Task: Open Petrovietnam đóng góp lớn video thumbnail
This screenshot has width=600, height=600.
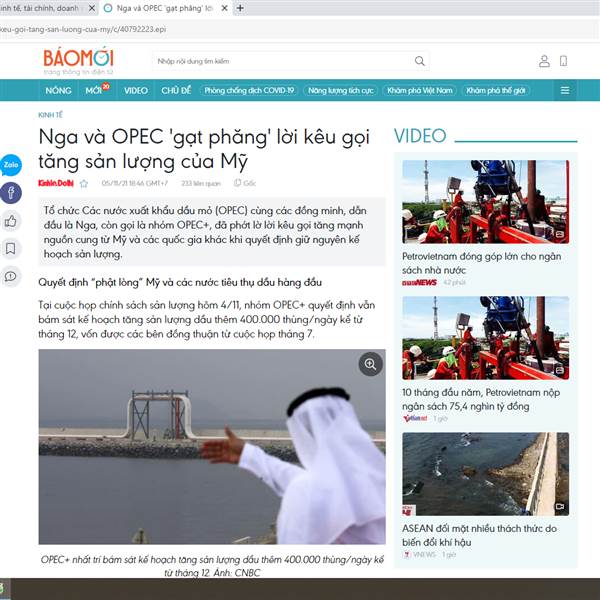Action: click(x=486, y=202)
